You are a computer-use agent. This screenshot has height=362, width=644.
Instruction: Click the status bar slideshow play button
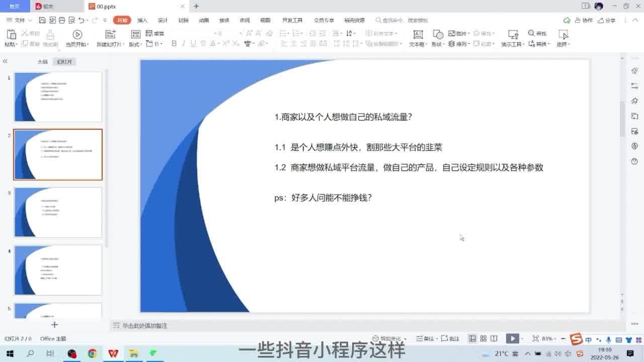point(512,339)
